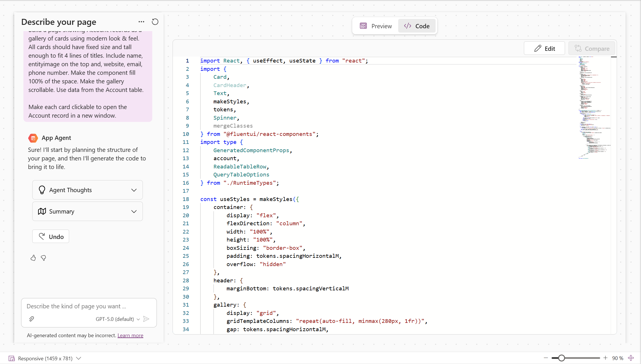Click the fit-to-screen icon beside 90%
Image resolution: width=641 pixels, height=364 pixels.
point(630,358)
